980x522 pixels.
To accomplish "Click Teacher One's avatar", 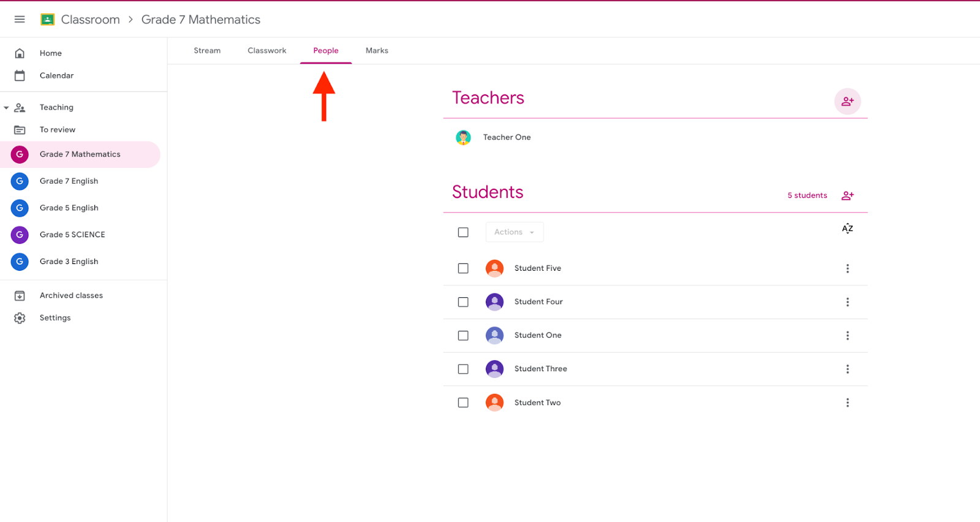I will pos(464,137).
